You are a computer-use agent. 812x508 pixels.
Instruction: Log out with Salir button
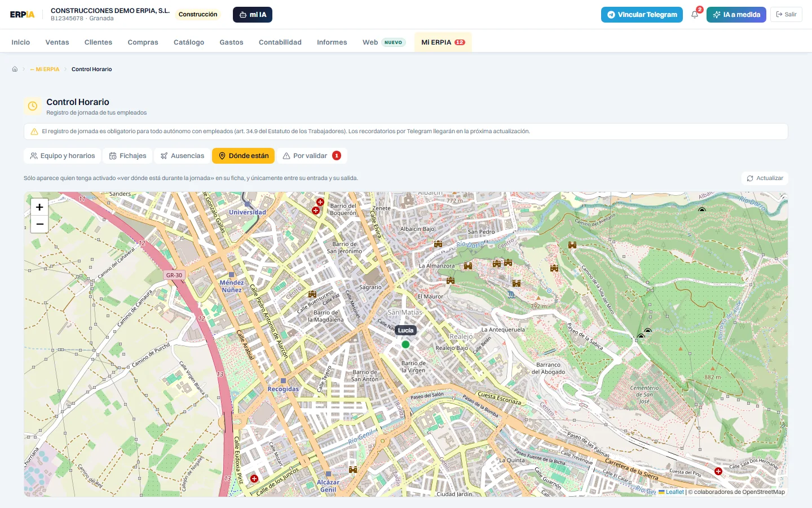pyautogui.click(x=786, y=15)
